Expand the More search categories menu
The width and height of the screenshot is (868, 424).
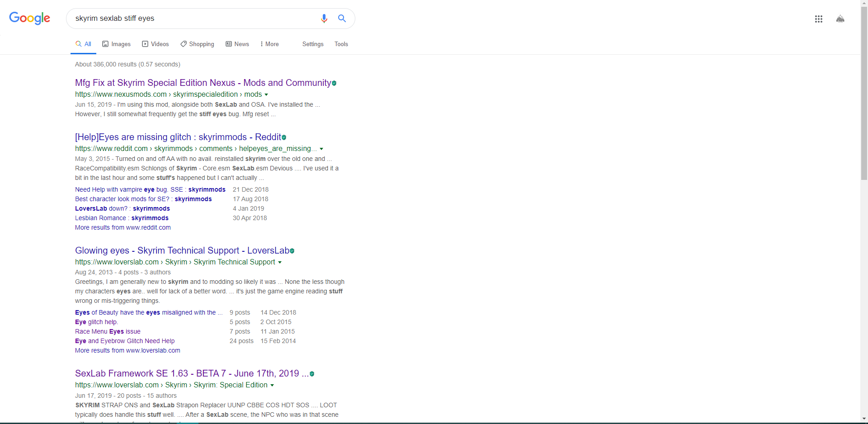tap(269, 44)
